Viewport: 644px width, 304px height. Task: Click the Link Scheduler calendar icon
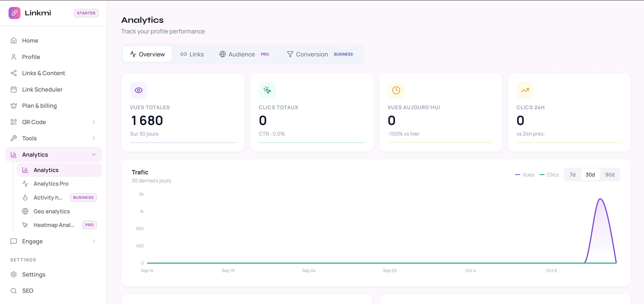[x=14, y=89]
